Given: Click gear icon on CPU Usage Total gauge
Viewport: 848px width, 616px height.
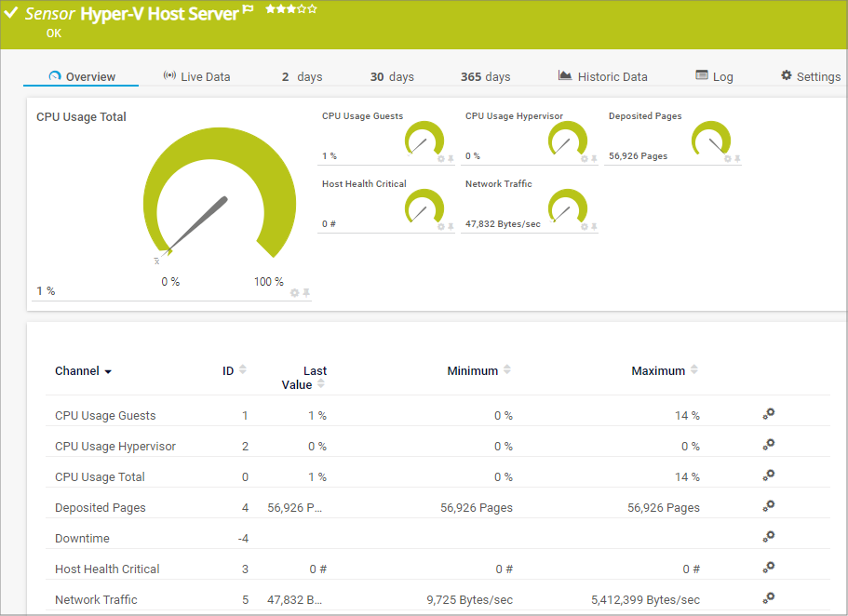Looking at the screenshot, I should click(295, 292).
